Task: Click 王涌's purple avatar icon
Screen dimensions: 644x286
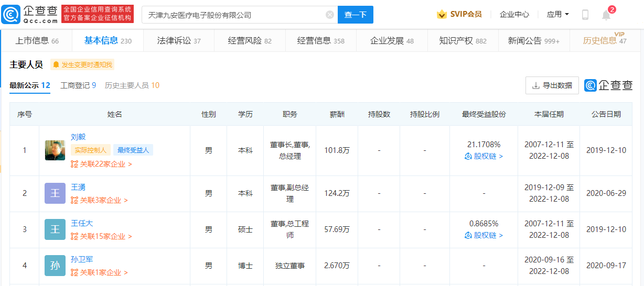Action: (x=55, y=193)
